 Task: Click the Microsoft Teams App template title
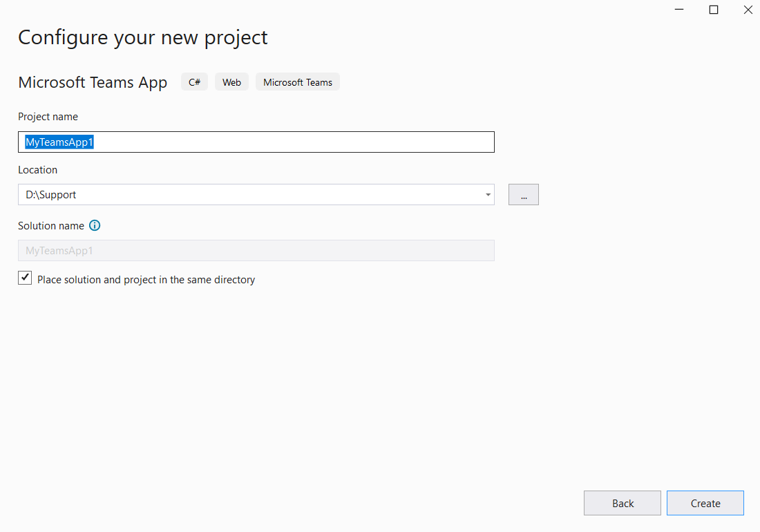pos(93,82)
